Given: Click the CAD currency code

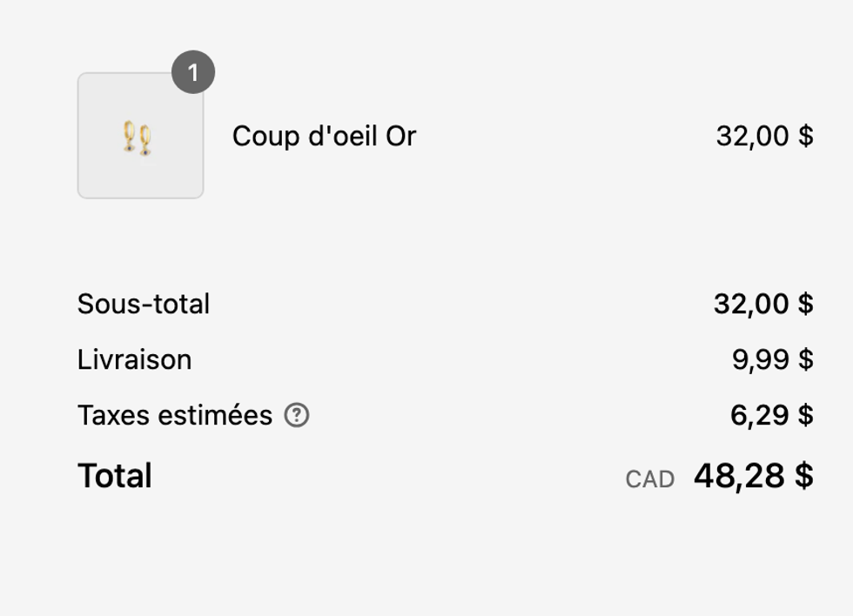Looking at the screenshot, I should coord(651,478).
